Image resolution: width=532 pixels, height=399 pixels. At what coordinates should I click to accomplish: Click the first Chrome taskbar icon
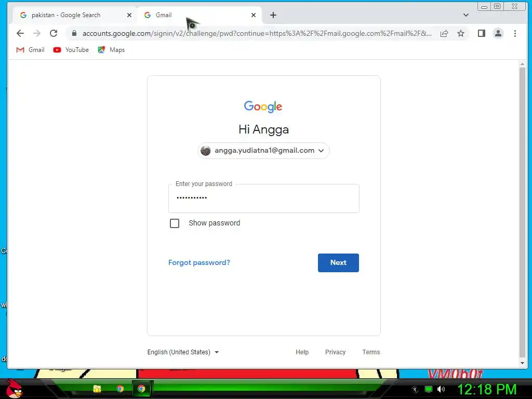[120, 389]
